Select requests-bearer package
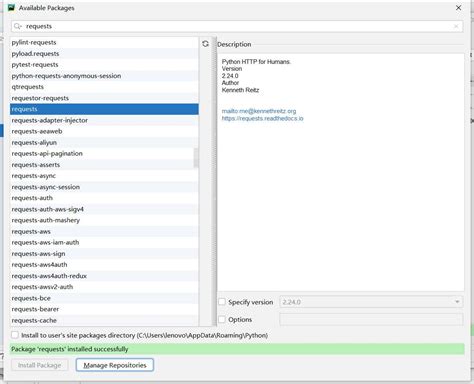This screenshot has width=474, height=384. coord(104,309)
